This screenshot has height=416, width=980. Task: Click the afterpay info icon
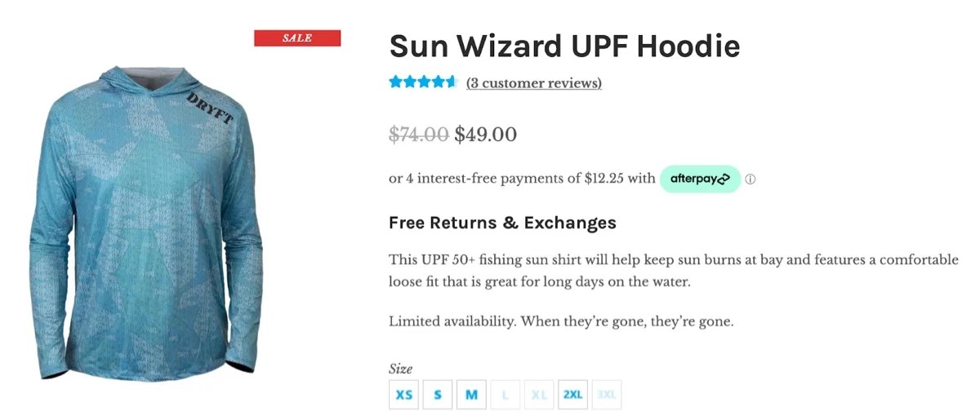pos(751,179)
